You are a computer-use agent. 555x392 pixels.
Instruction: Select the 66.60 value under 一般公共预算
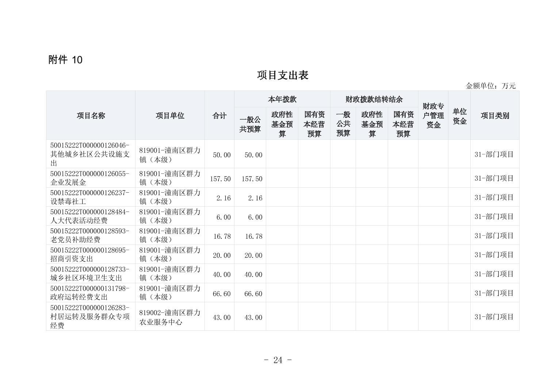pyautogui.click(x=253, y=294)
